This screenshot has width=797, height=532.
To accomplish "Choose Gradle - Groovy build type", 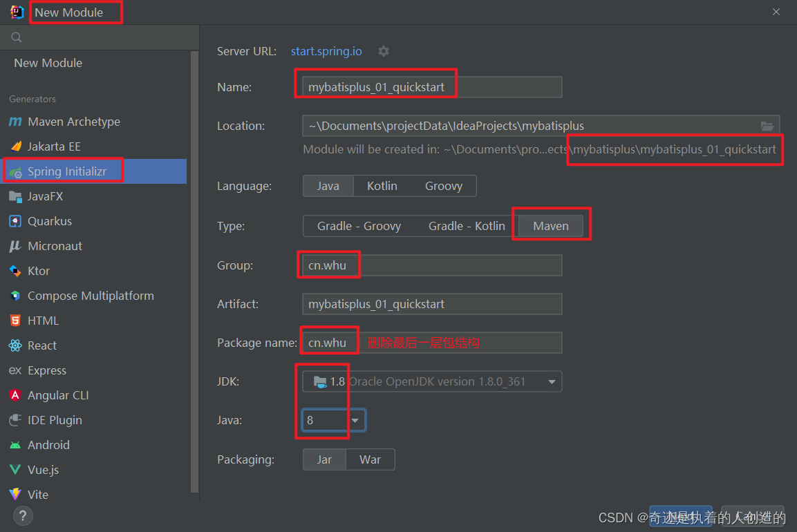I will click(359, 226).
